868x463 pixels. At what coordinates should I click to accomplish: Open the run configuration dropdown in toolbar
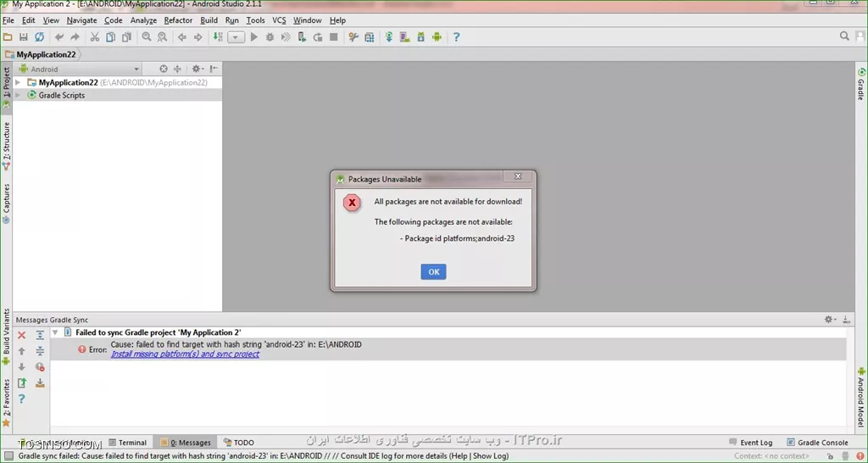236,37
